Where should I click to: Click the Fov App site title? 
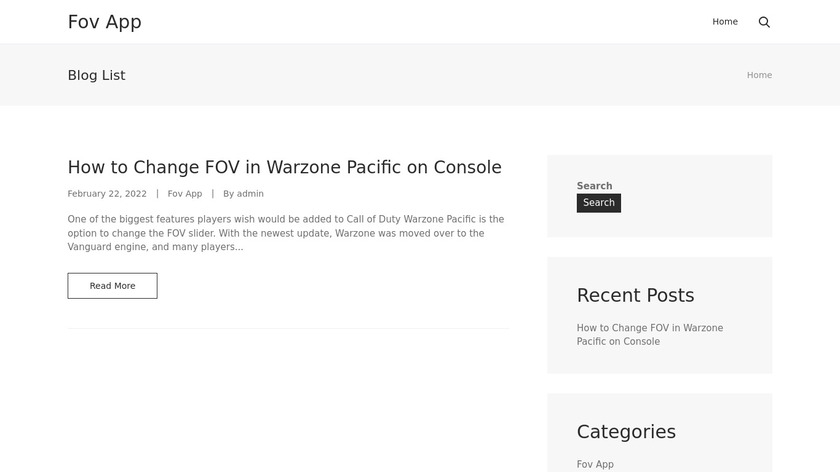(x=105, y=22)
